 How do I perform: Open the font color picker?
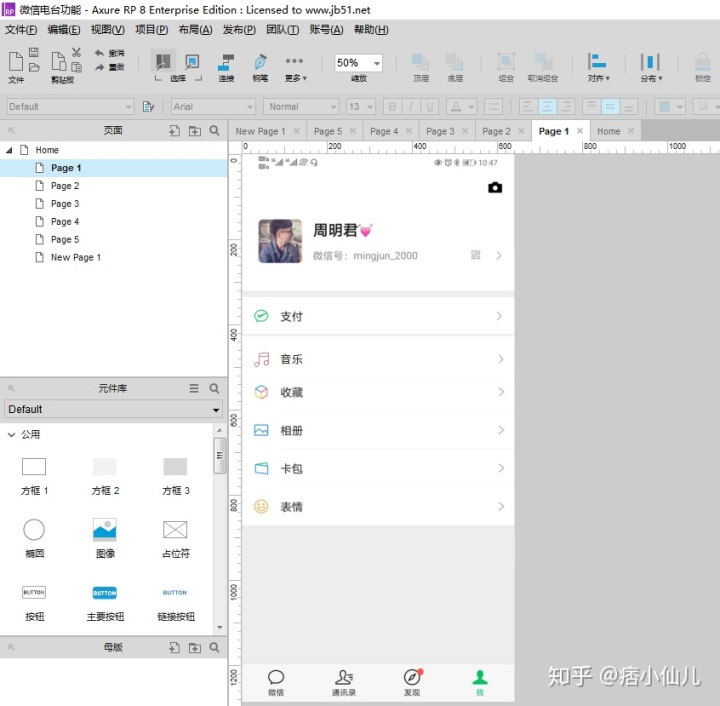tap(462, 106)
